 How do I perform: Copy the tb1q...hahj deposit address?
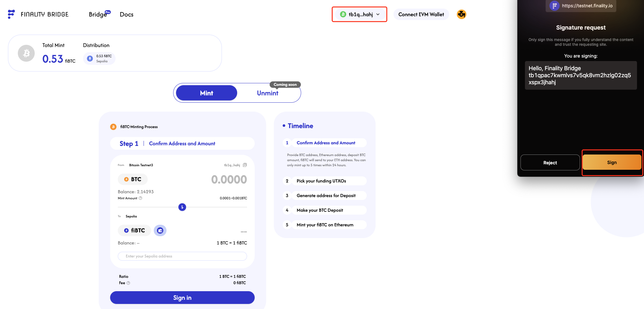tap(244, 165)
